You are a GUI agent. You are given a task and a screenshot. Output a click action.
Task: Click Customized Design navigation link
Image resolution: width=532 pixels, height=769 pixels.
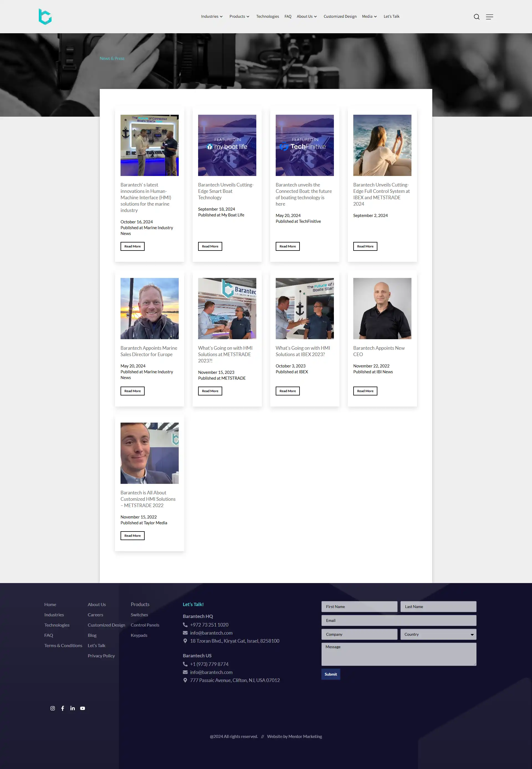click(x=340, y=16)
